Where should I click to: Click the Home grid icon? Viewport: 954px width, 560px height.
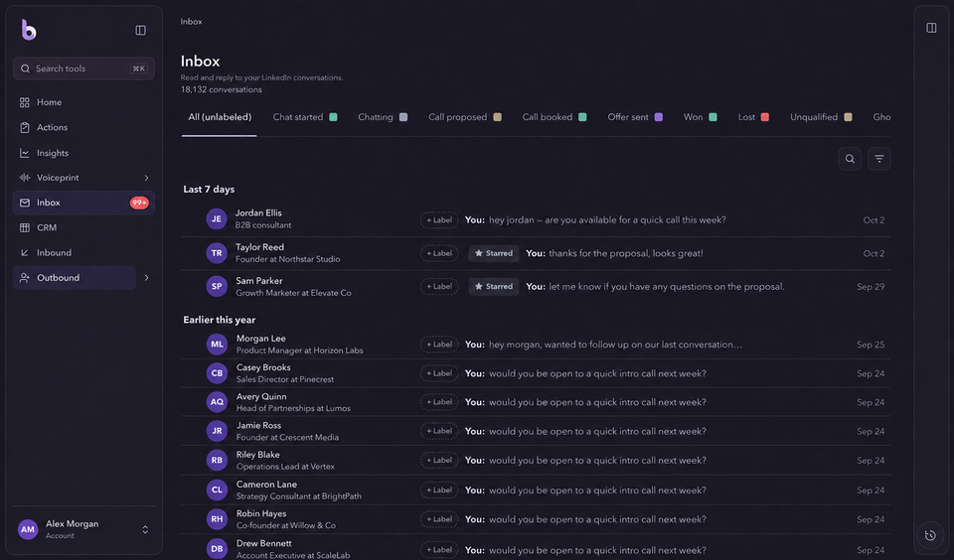24,102
